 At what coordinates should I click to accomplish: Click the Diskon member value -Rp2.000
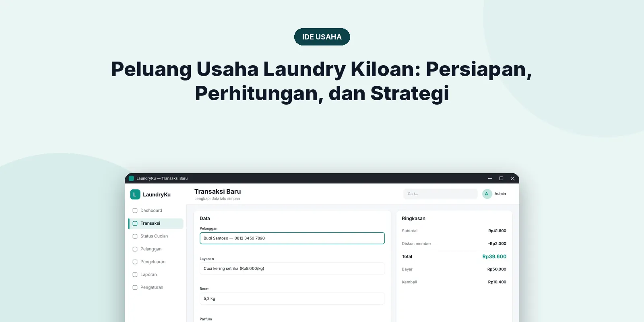tap(497, 244)
